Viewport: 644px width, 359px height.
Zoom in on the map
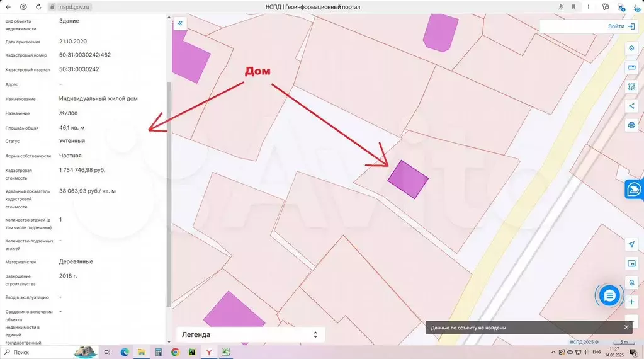click(x=631, y=302)
